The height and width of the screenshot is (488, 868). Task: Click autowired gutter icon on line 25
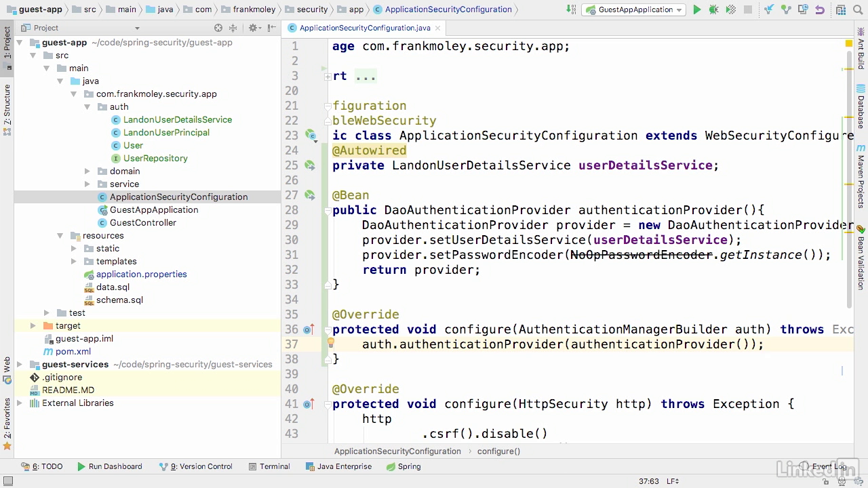[310, 165]
